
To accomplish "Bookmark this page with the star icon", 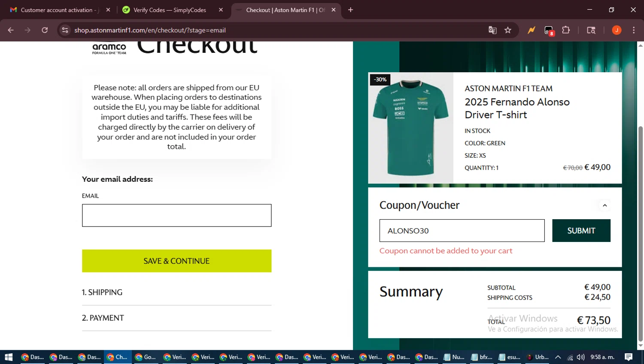I will [x=508, y=30].
